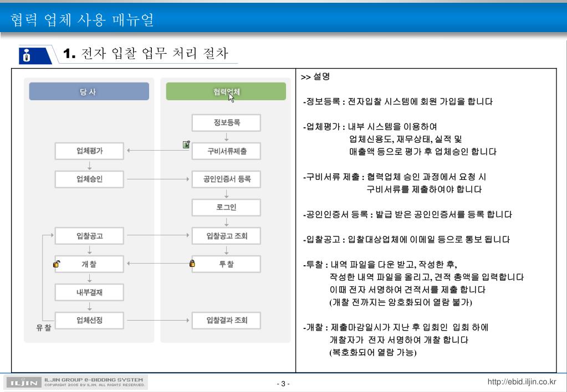The width and height of the screenshot is (567, 392).
Task: Click the document icon beside 구비서류제출
Action: click(x=186, y=145)
